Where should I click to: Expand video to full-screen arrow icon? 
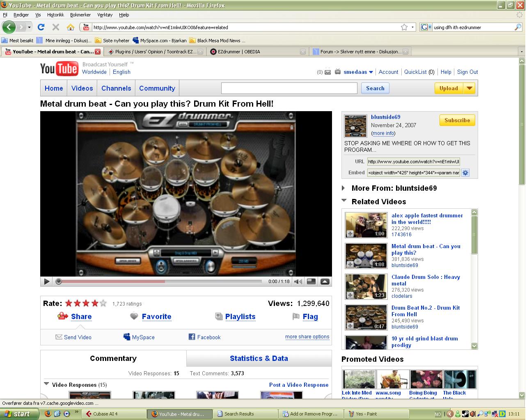pos(325,281)
